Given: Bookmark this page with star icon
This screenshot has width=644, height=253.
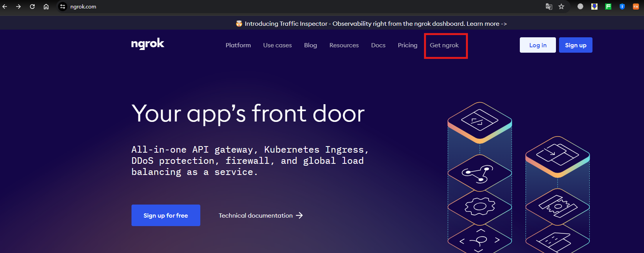Looking at the screenshot, I should (x=561, y=7).
